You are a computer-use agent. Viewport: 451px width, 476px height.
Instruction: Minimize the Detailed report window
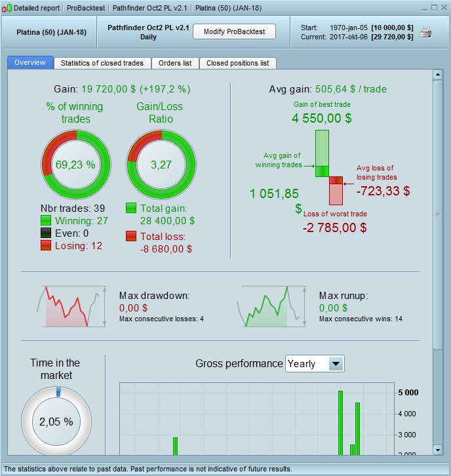click(x=425, y=9)
